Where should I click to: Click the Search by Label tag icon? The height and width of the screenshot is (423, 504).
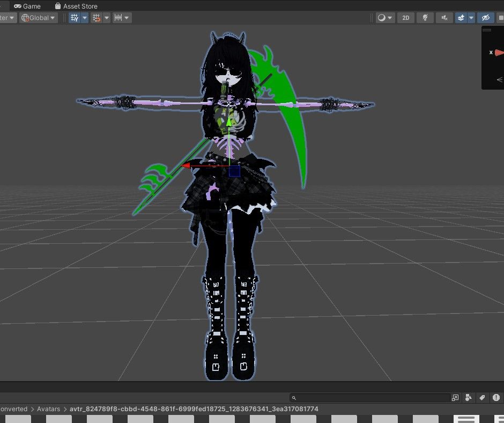[482, 398]
